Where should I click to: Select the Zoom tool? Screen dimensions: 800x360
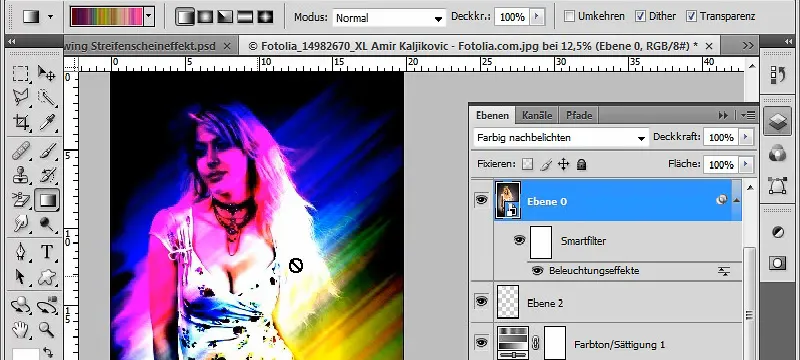[x=47, y=329]
